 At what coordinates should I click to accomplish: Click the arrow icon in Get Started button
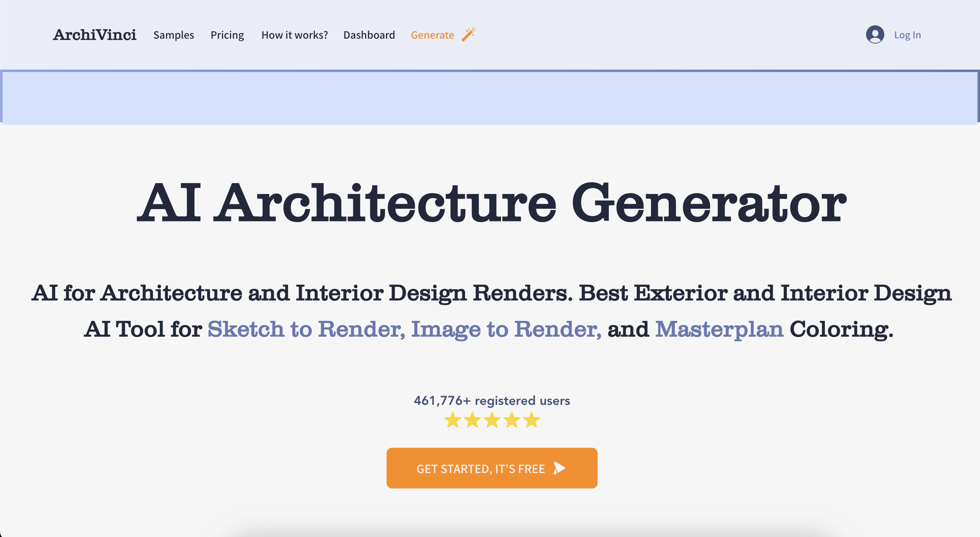(559, 468)
